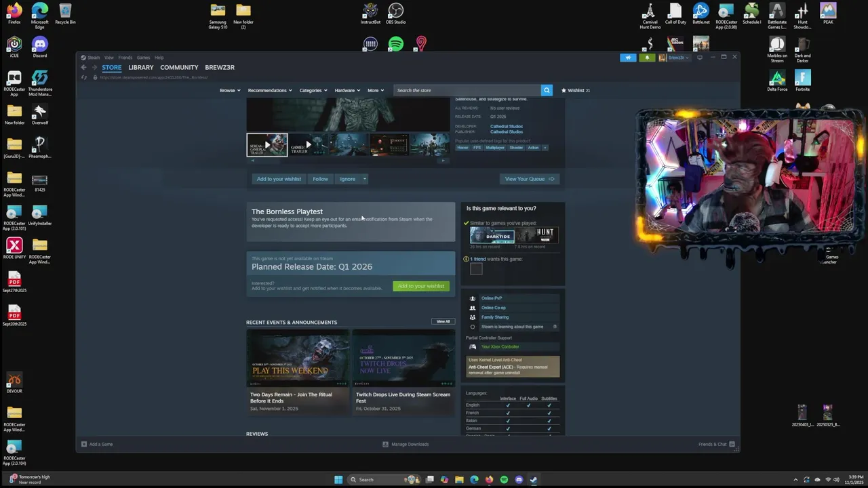Expand the Categories dropdown

coord(313,90)
